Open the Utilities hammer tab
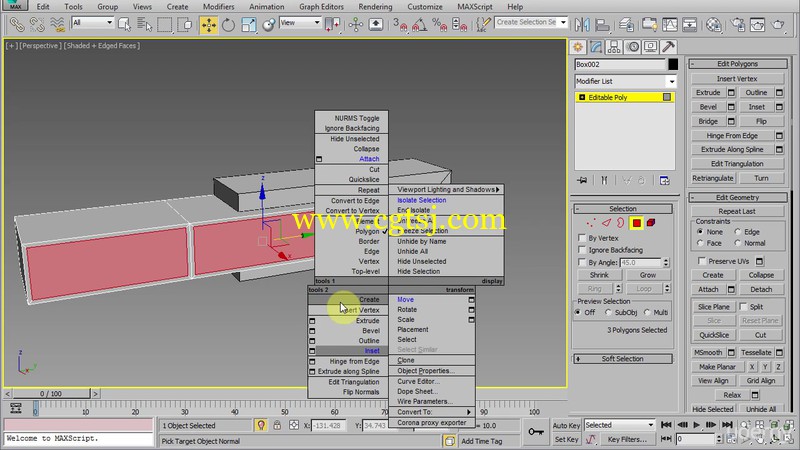Screen dimensions: 800x450 668,47
